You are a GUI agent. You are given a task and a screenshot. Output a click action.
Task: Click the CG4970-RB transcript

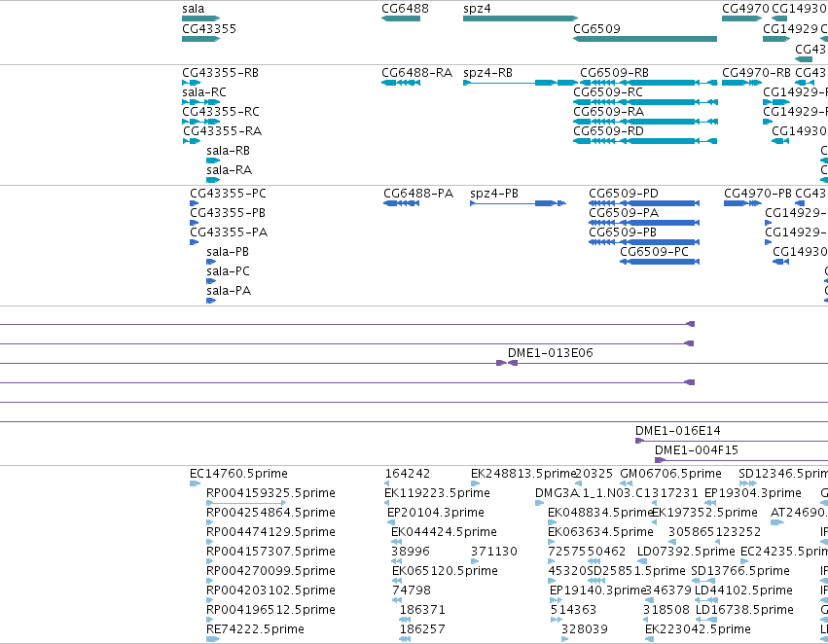(x=741, y=83)
